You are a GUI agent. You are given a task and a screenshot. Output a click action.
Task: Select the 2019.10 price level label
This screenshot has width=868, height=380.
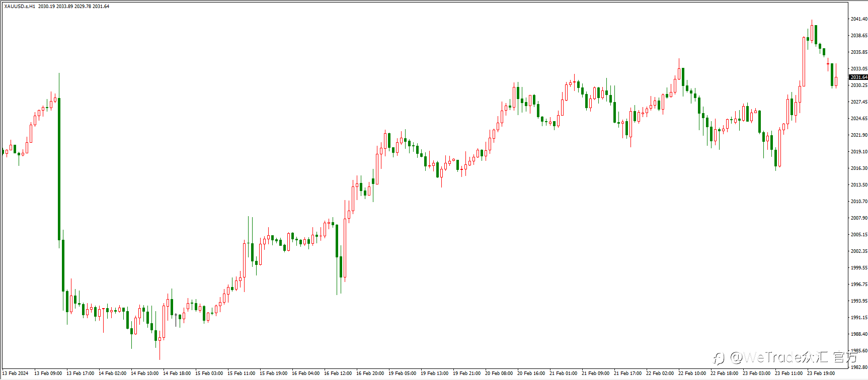click(859, 152)
